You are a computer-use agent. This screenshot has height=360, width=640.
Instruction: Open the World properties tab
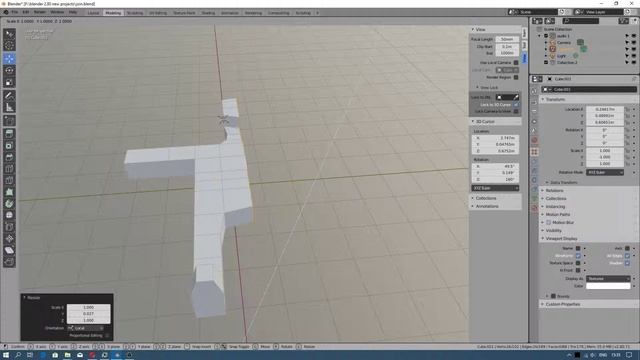click(x=534, y=140)
